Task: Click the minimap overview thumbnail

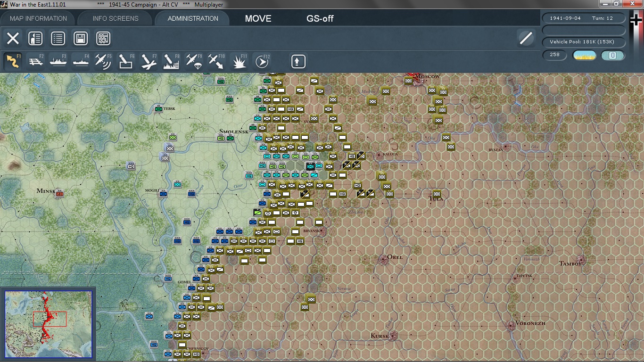Action: [x=49, y=324]
